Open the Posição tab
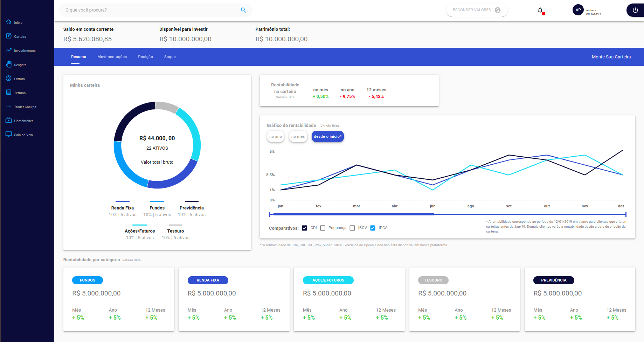Image resolution: width=644 pixels, height=342 pixels. pos(145,57)
